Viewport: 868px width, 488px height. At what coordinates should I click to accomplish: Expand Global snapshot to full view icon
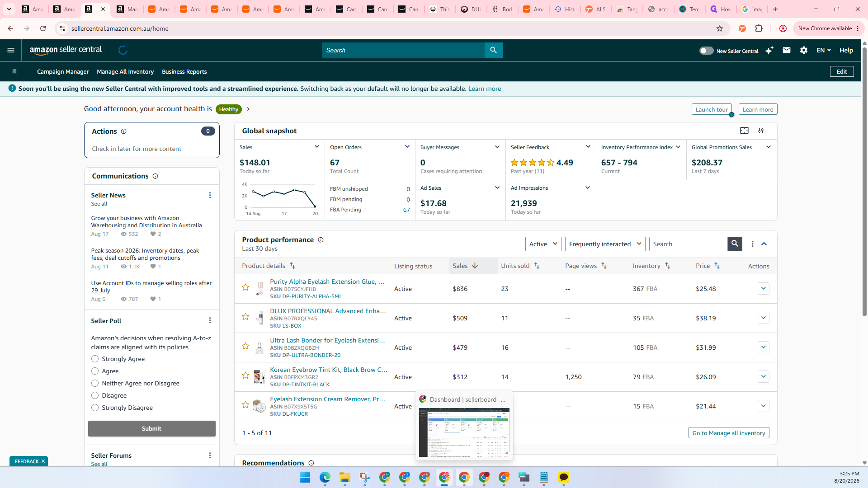click(744, 131)
